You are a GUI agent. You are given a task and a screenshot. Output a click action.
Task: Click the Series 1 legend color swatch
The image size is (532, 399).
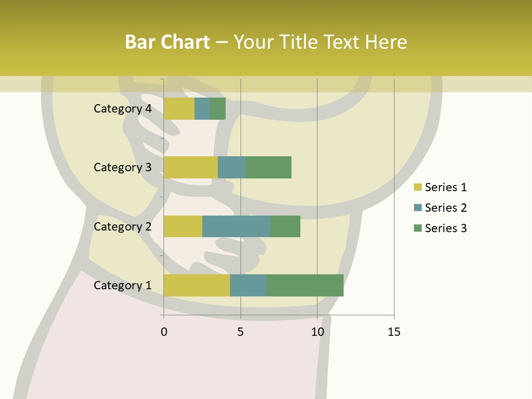417,187
